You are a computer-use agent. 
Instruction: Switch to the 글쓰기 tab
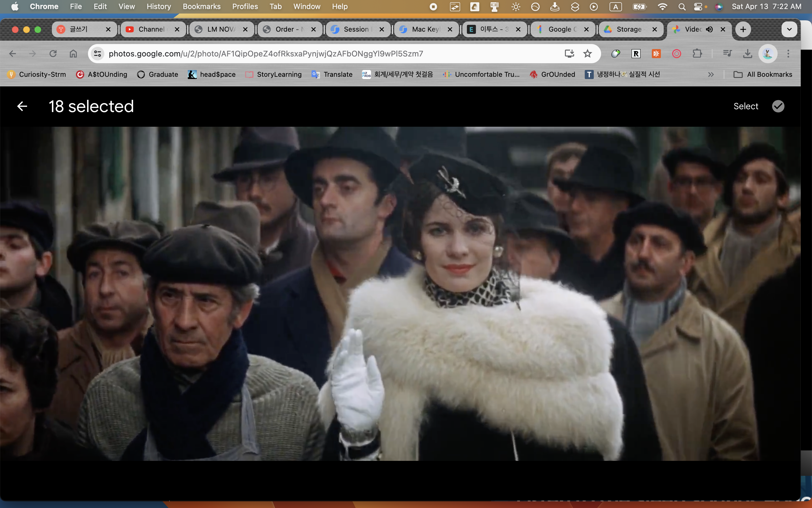[x=84, y=29]
